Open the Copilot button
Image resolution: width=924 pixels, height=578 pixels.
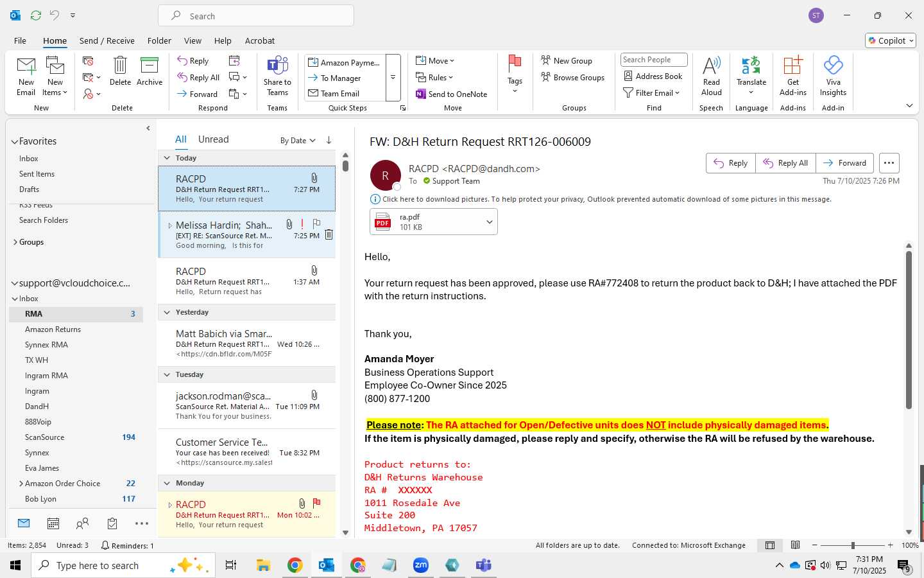point(891,40)
